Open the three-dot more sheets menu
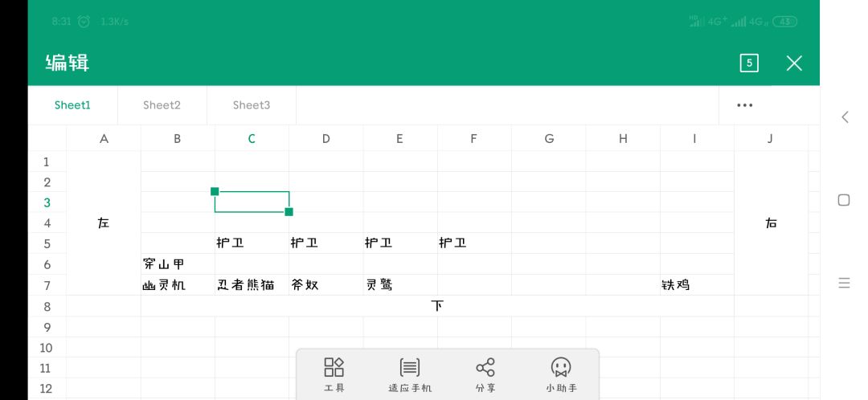The height and width of the screenshot is (400, 868). point(744,105)
